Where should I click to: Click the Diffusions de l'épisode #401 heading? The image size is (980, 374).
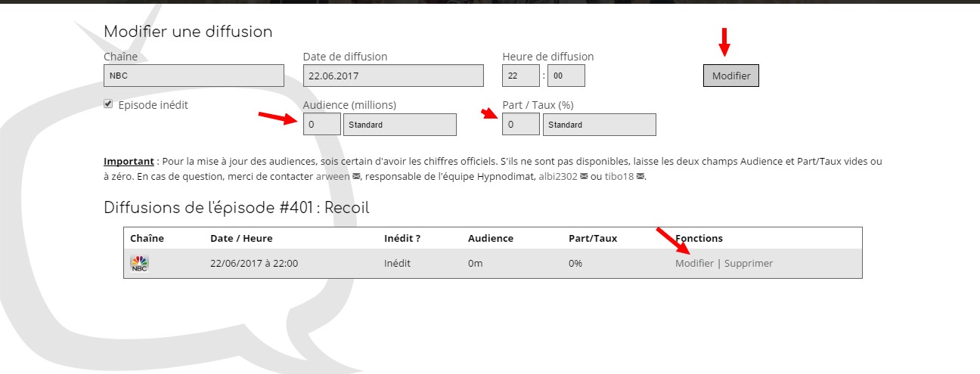pos(237,207)
